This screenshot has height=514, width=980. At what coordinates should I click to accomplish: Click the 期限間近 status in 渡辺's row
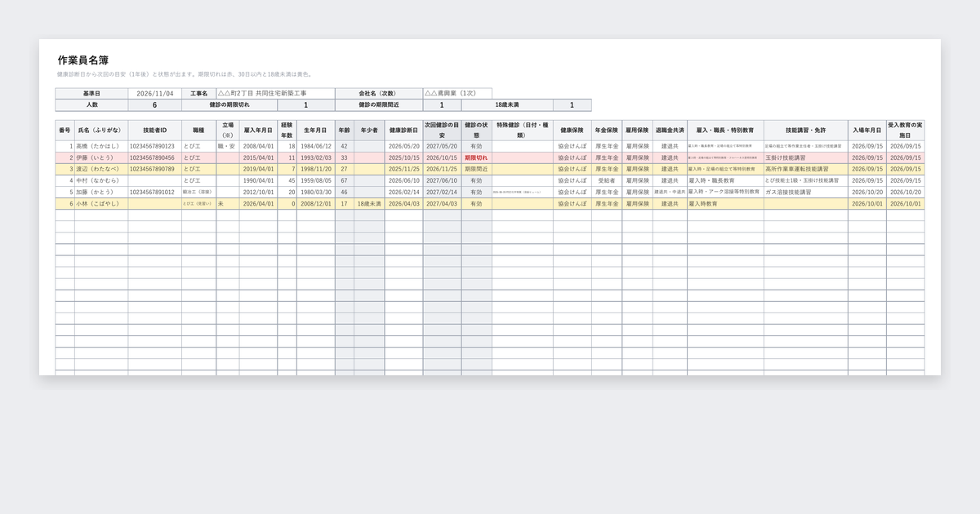click(476, 169)
